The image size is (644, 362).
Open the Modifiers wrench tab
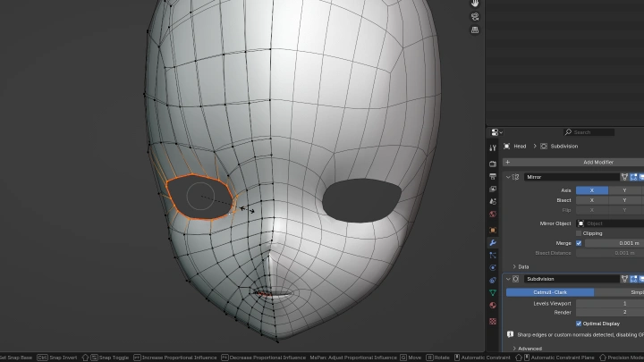tap(493, 242)
